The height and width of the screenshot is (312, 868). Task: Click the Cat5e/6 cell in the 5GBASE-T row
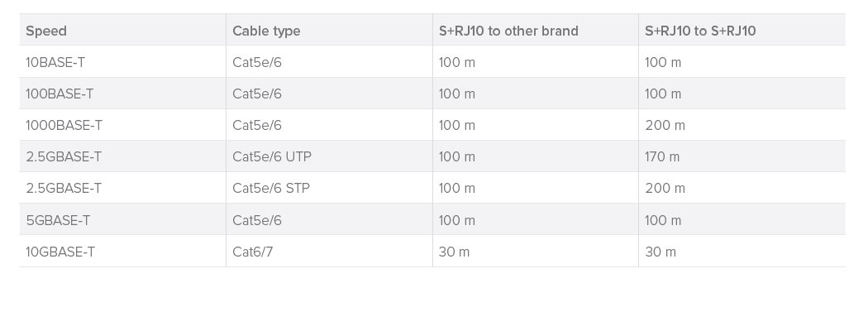click(x=257, y=221)
